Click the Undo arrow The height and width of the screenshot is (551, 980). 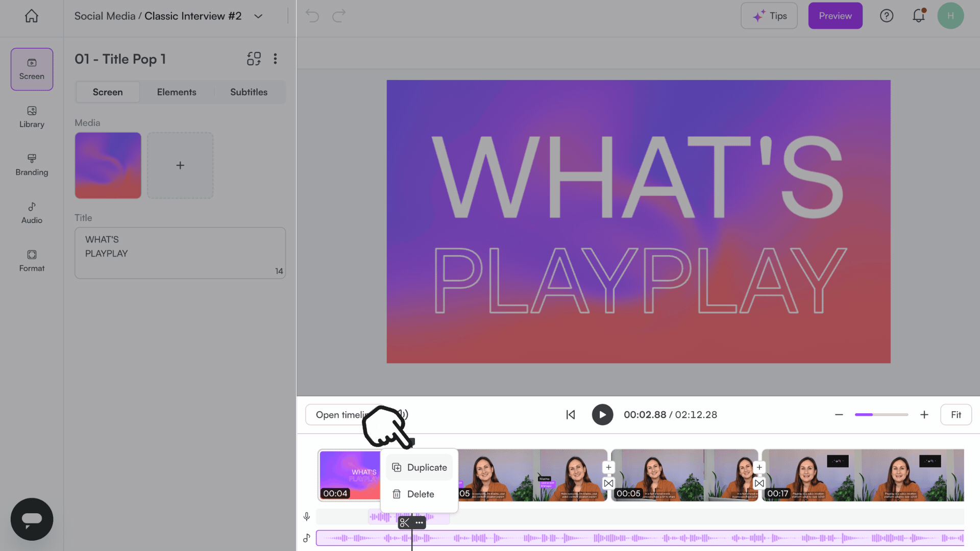(312, 16)
